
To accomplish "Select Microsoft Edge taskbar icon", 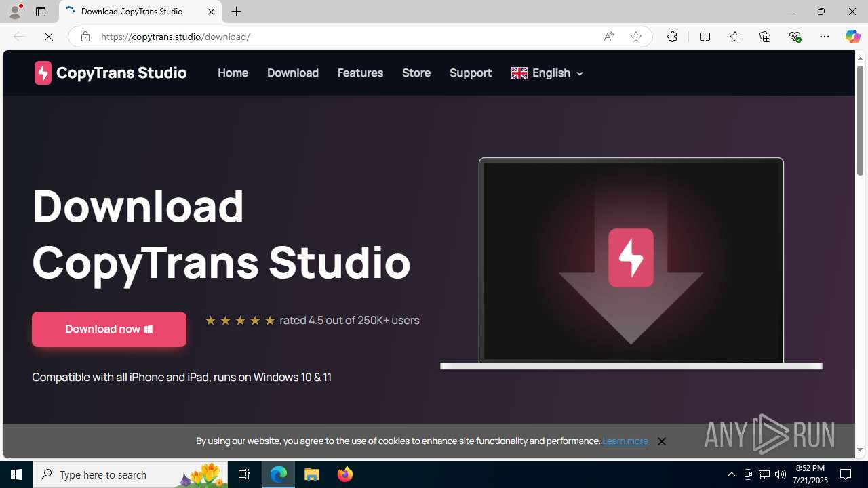I will pos(279,474).
